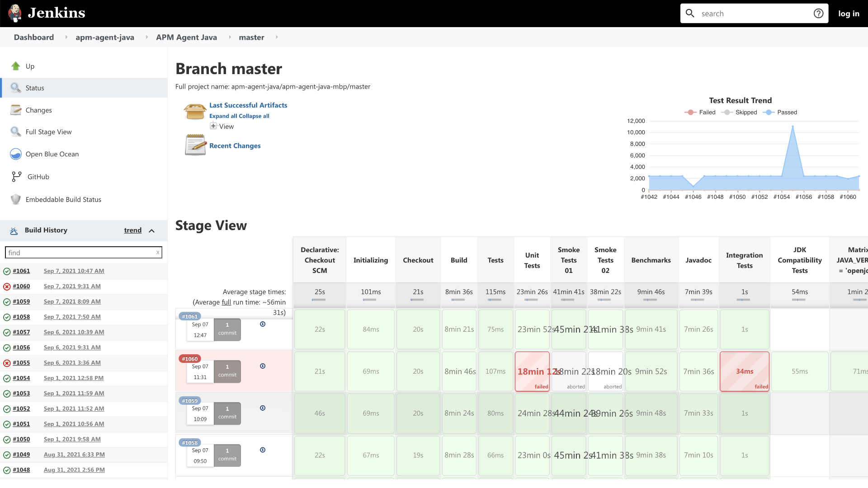868x488 pixels.
Task: Click the GitHub branch icon
Action: point(17,177)
